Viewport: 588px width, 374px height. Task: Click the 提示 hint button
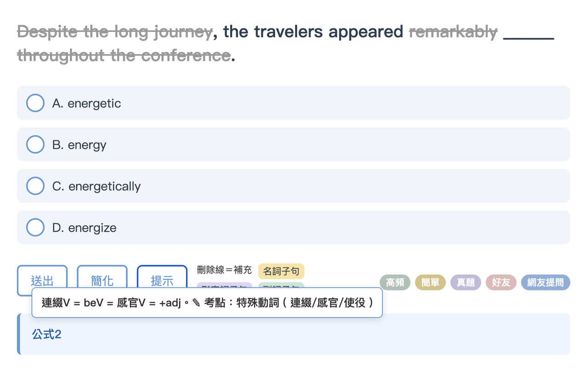[162, 280]
